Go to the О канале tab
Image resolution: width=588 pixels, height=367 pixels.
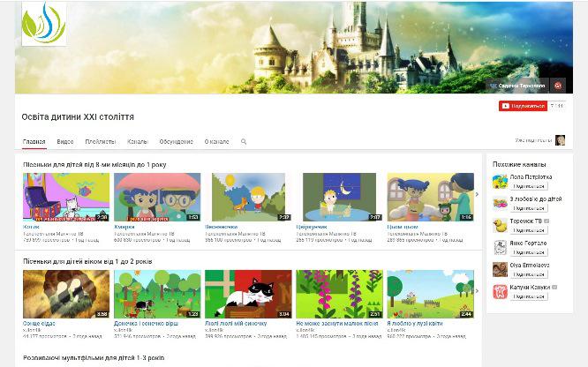tap(216, 141)
